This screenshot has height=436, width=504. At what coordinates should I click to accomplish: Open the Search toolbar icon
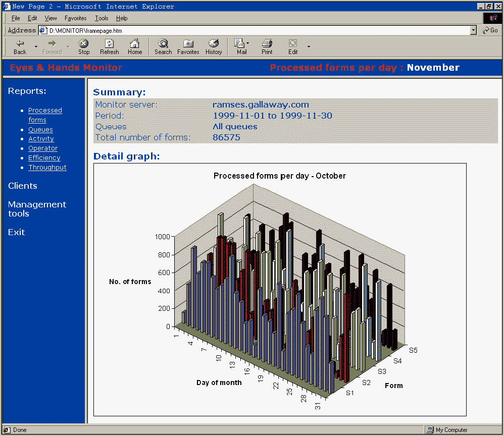tap(163, 44)
